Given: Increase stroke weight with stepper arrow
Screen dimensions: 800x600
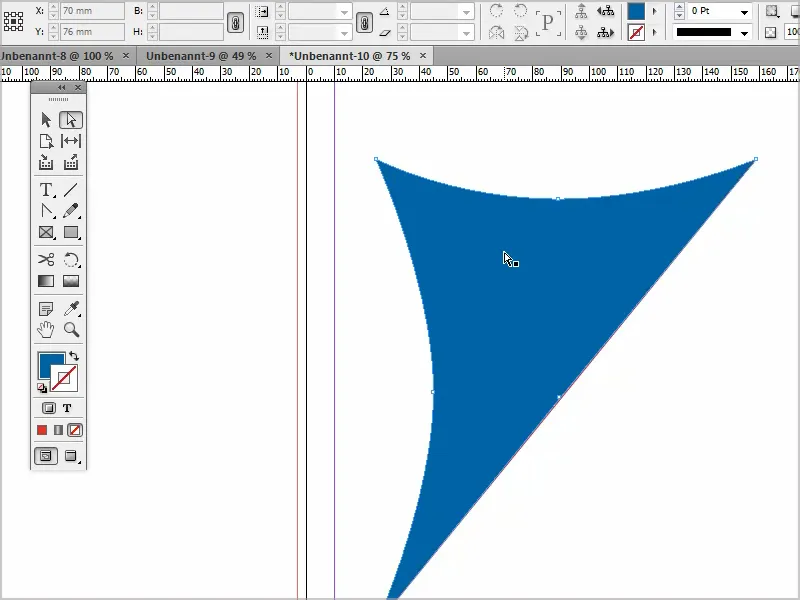Looking at the screenshot, I should [x=679, y=7].
